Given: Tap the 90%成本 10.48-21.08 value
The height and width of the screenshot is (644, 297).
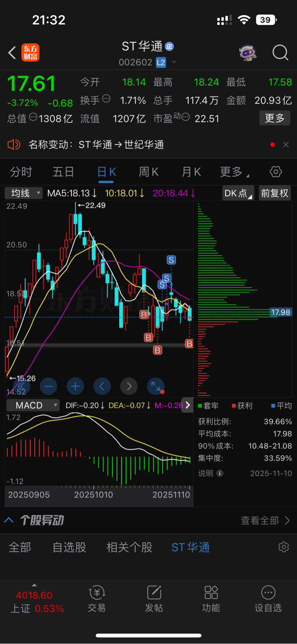Looking at the screenshot, I should pyautogui.click(x=270, y=446).
